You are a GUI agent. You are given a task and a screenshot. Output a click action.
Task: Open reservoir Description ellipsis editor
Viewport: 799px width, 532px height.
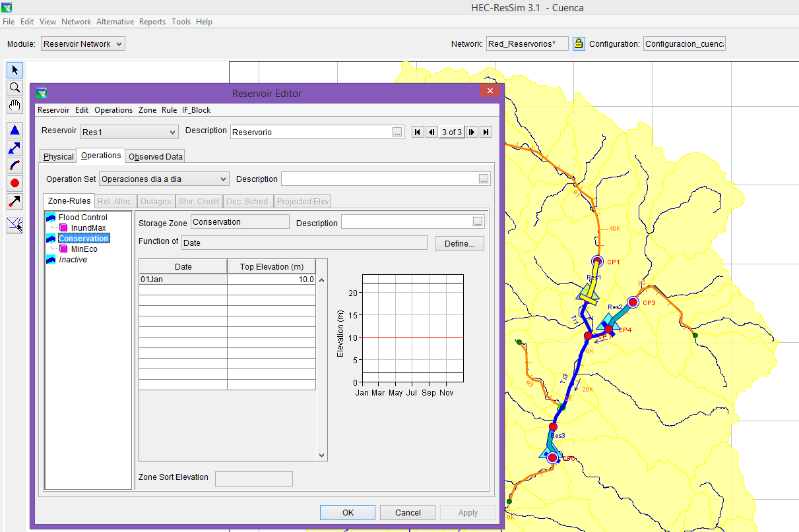[x=397, y=132]
